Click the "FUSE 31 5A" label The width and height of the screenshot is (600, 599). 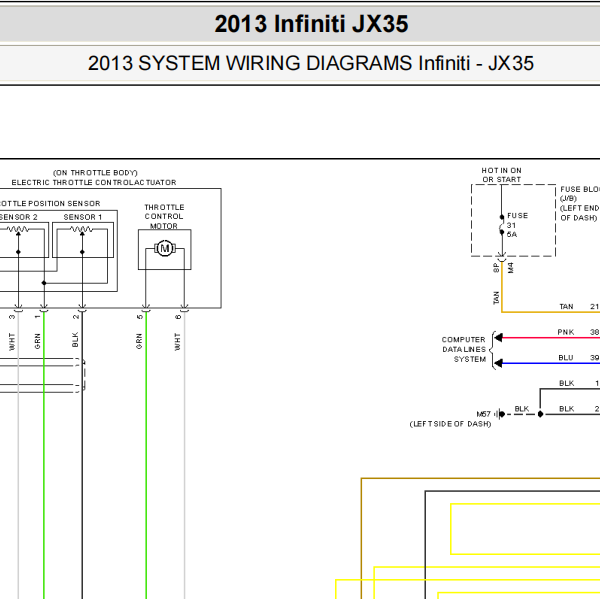coord(517,225)
